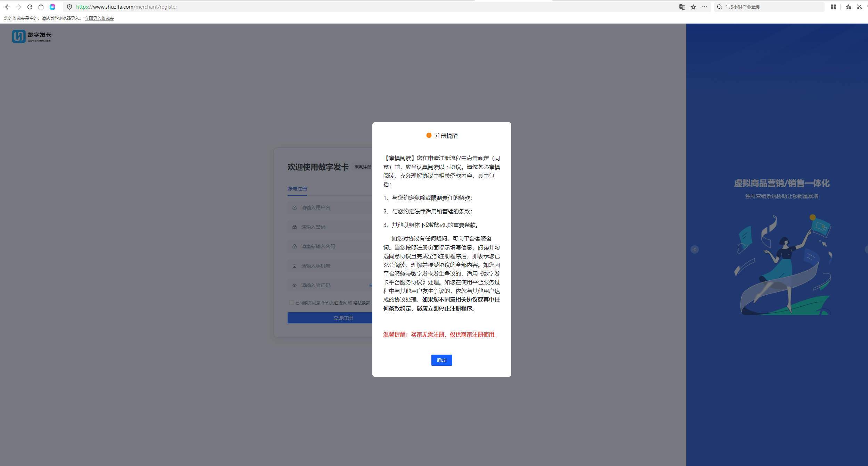The width and height of the screenshot is (868, 466).
Task: Click the orange warning icon beside 注册提醒
Action: (x=429, y=136)
